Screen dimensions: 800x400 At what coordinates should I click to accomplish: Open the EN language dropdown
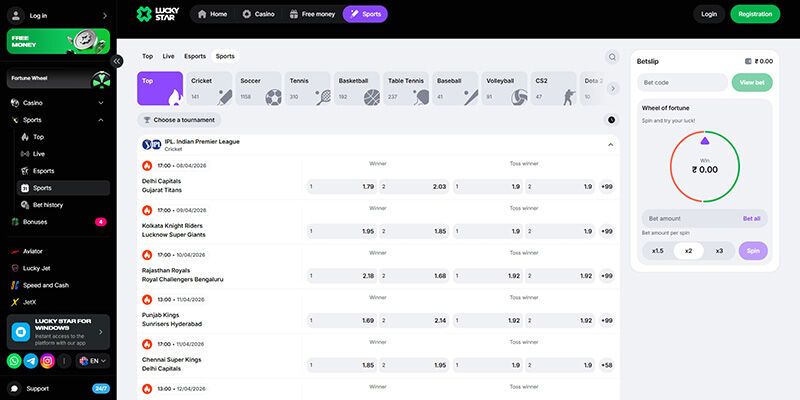point(93,361)
